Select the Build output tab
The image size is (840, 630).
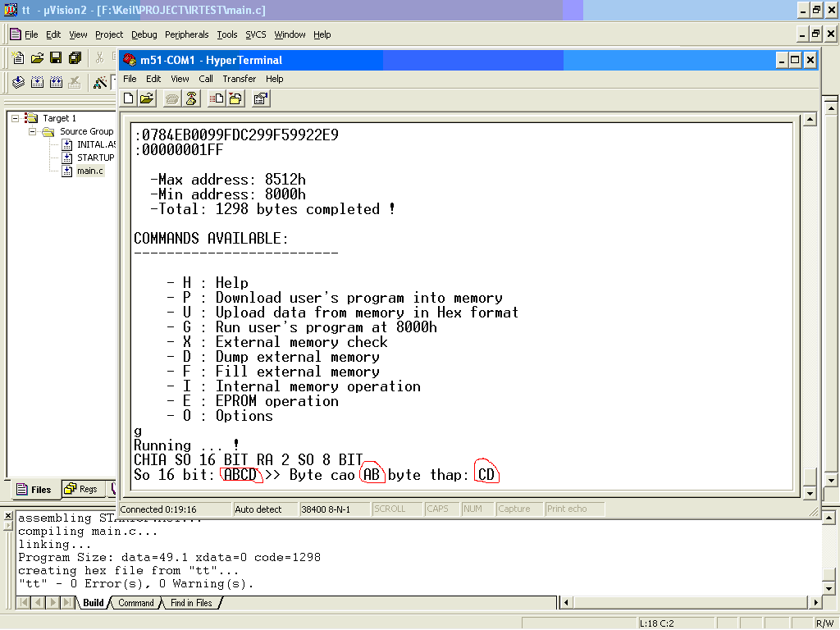coord(93,603)
